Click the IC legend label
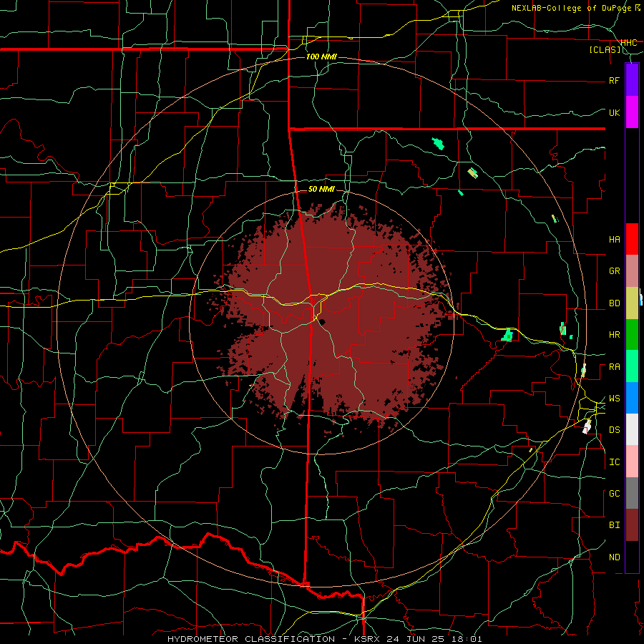Image resolution: width=644 pixels, height=644 pixels. pyautogui.click(x=614, y=462)
